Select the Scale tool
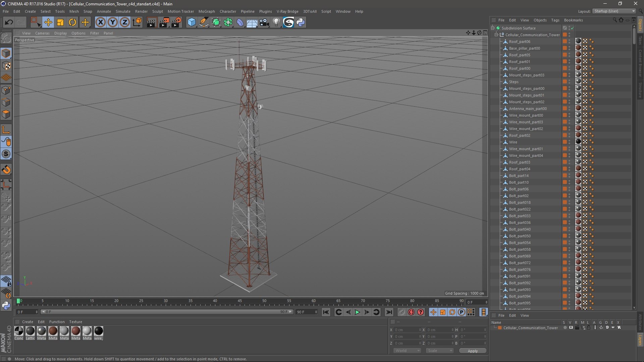This screenshot has width=644, height=362. point(60,22)
